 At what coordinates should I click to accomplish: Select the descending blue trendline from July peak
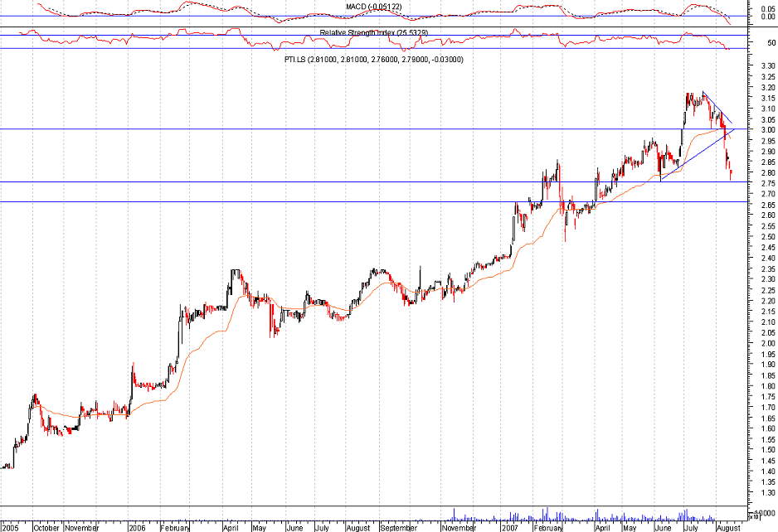(x=717, y=108)
